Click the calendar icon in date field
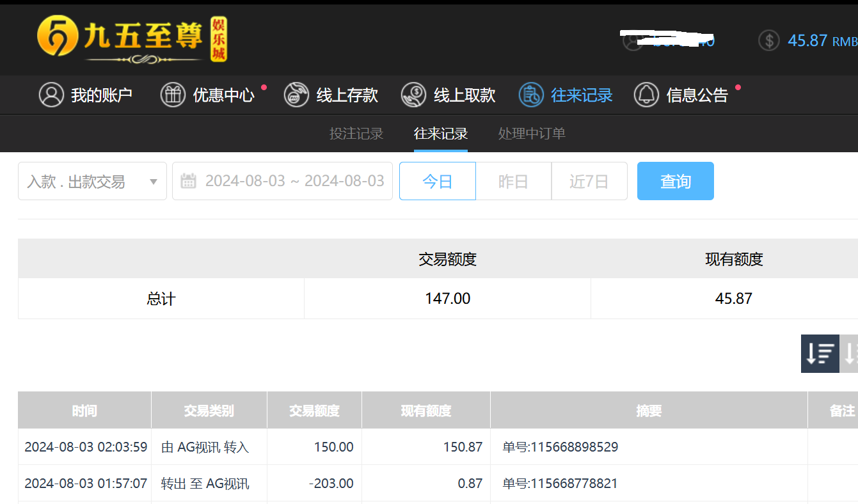This screenshot has height=504, width=858. coord(188,181)
